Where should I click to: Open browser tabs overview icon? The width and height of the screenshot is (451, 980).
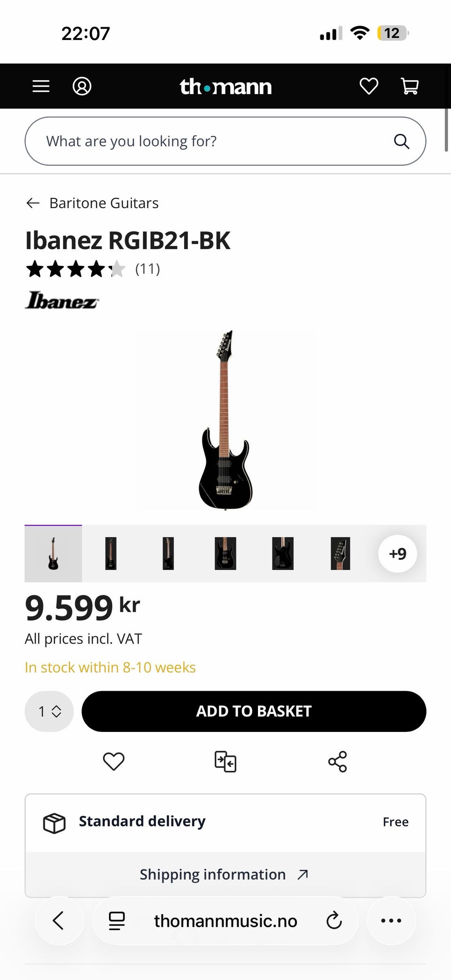click(117, 920)
